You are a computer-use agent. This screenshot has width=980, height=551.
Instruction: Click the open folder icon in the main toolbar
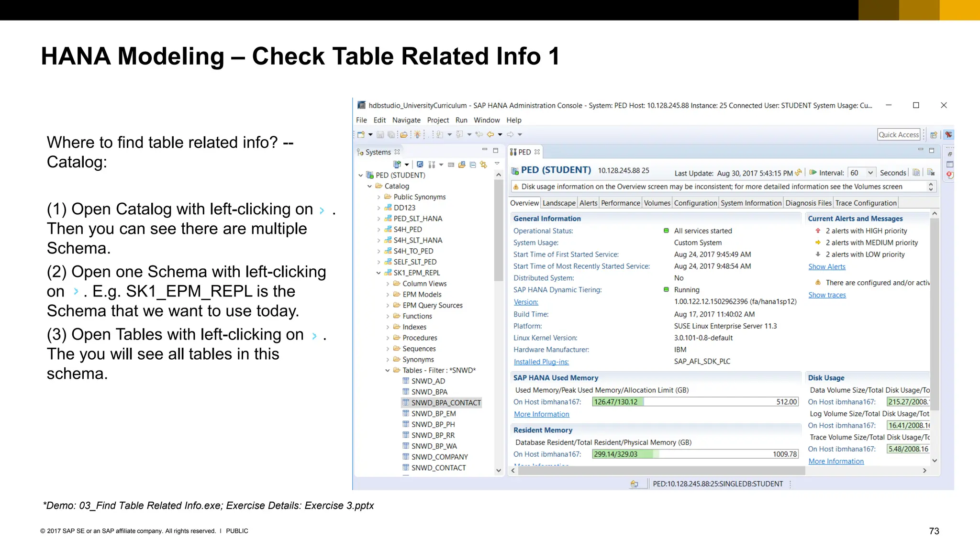pyautogui.click(x=404, y=135)
